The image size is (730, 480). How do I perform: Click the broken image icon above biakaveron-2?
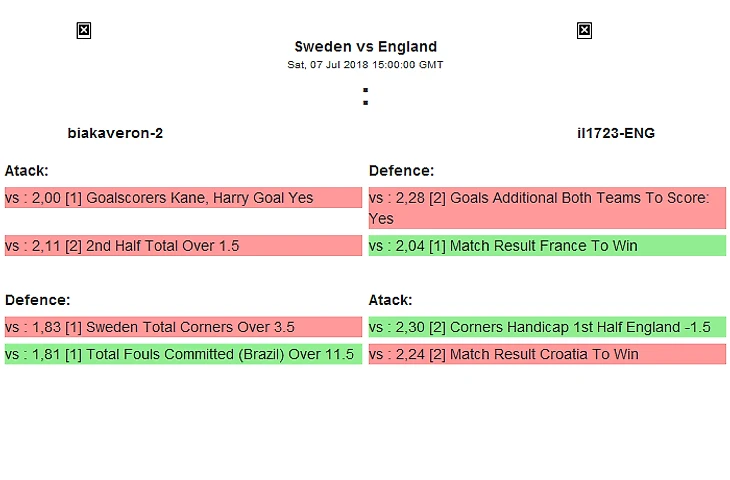(x=84, y=31)
